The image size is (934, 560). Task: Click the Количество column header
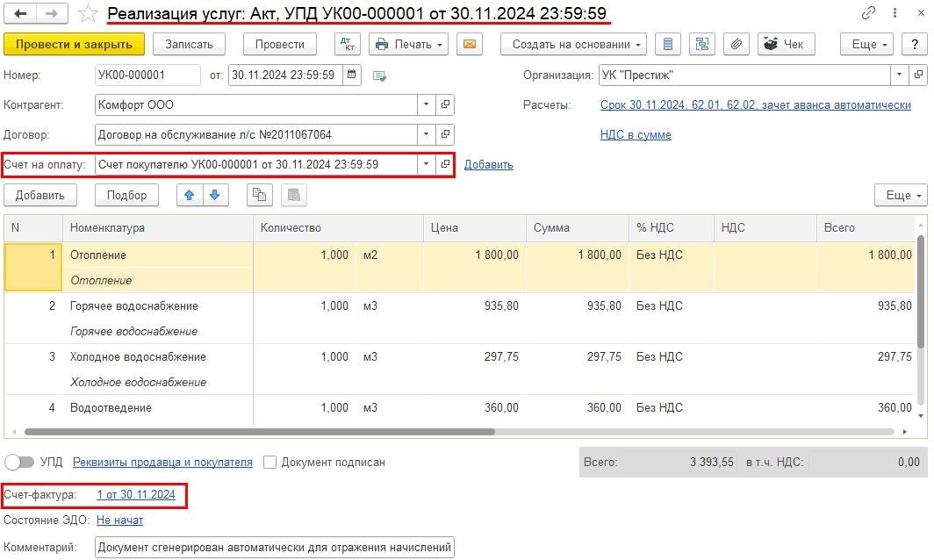coord(338,227)
